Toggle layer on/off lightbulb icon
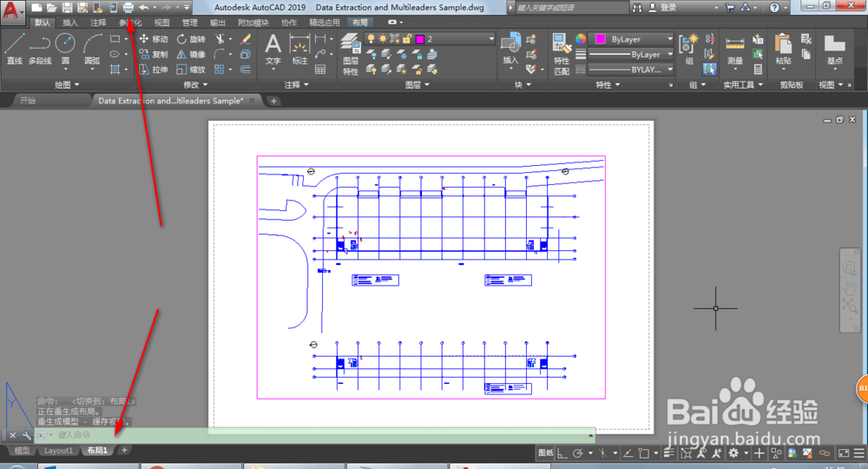Viewport: 868px width, 469px height. point(371,39)
